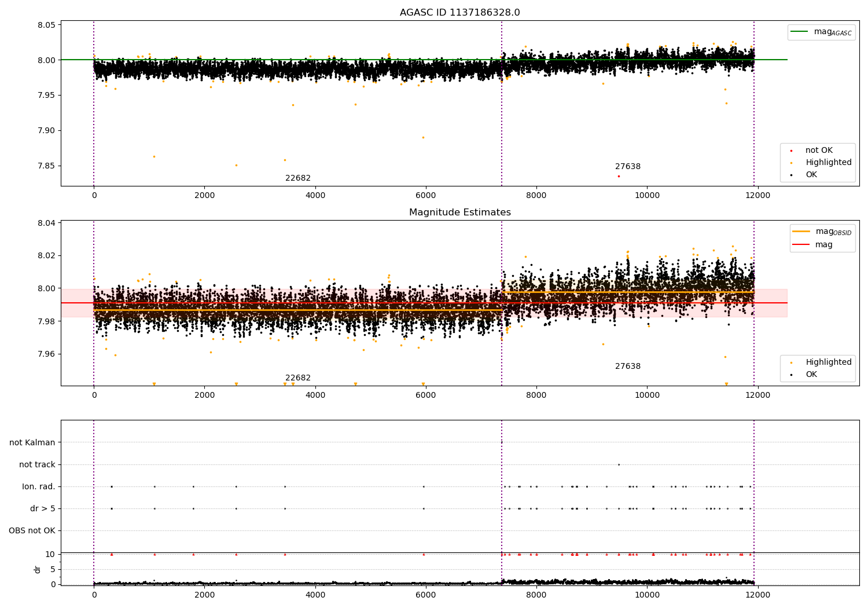Click the data point on the 'not Kalman' row

click(502, 442)
